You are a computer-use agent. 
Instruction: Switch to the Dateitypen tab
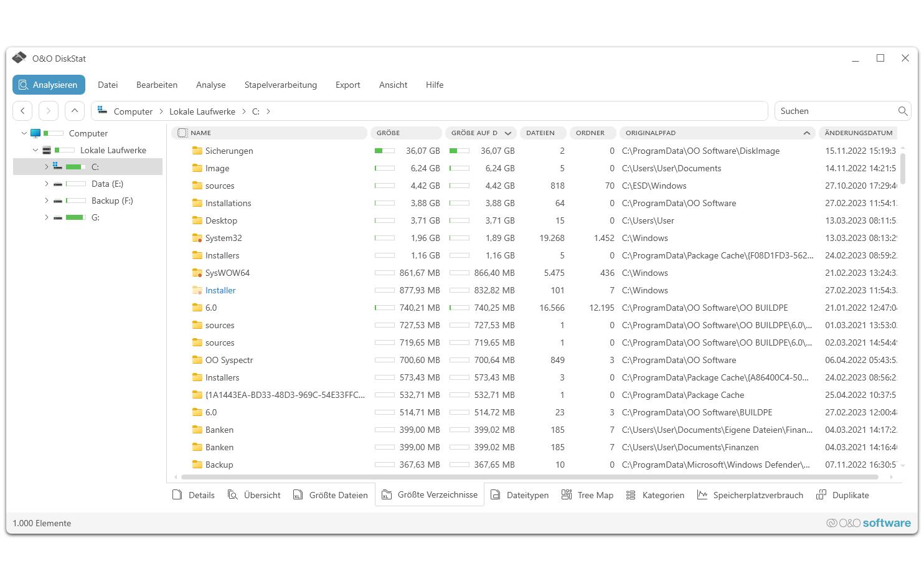(x=520, y=495)
